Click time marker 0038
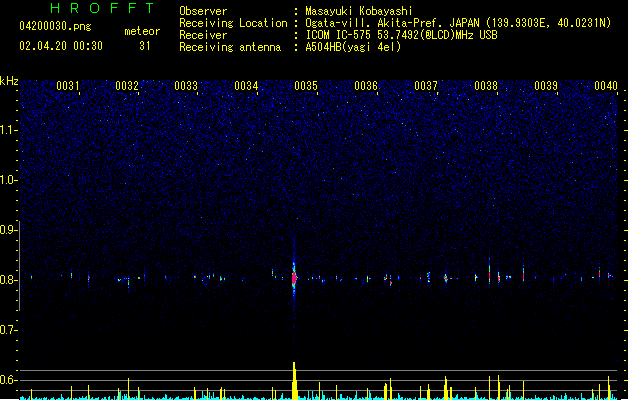Screen dimensions: 629x400 [486, 86]
